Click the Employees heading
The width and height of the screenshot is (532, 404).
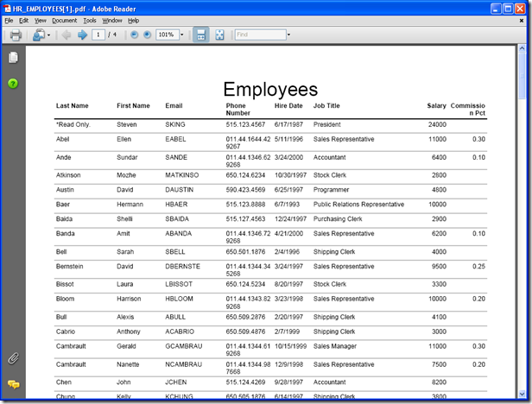pyautogui.click(x=270, y=90)
